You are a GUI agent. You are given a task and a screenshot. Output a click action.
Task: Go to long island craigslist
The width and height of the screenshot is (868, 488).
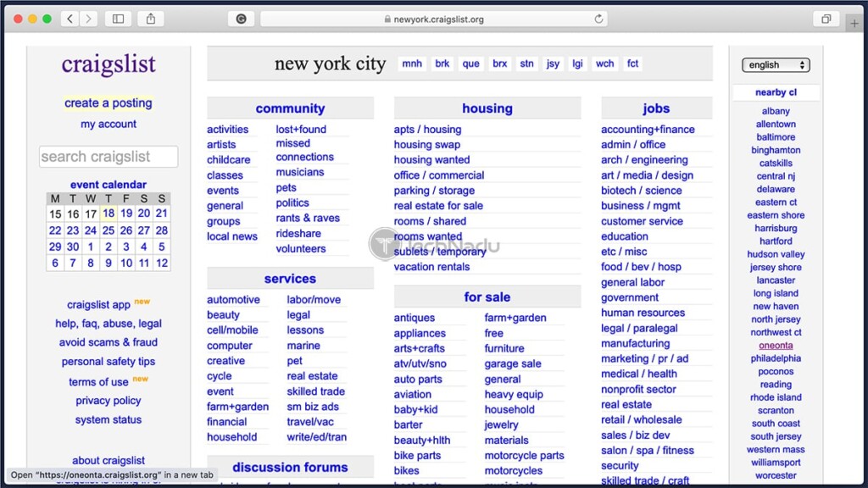(x=776, y=293)
